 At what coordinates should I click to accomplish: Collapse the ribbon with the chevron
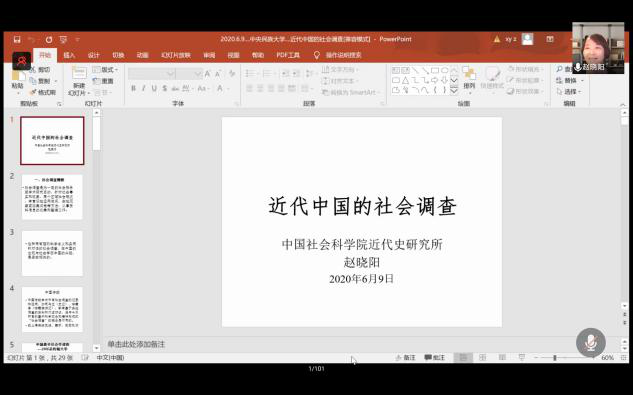623,105
